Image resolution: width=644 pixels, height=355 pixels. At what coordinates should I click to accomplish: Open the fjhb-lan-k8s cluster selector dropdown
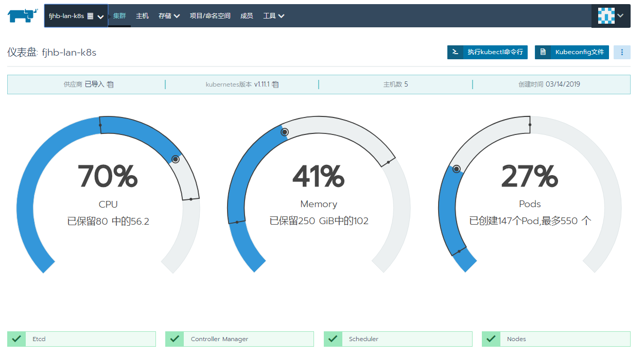76,16
